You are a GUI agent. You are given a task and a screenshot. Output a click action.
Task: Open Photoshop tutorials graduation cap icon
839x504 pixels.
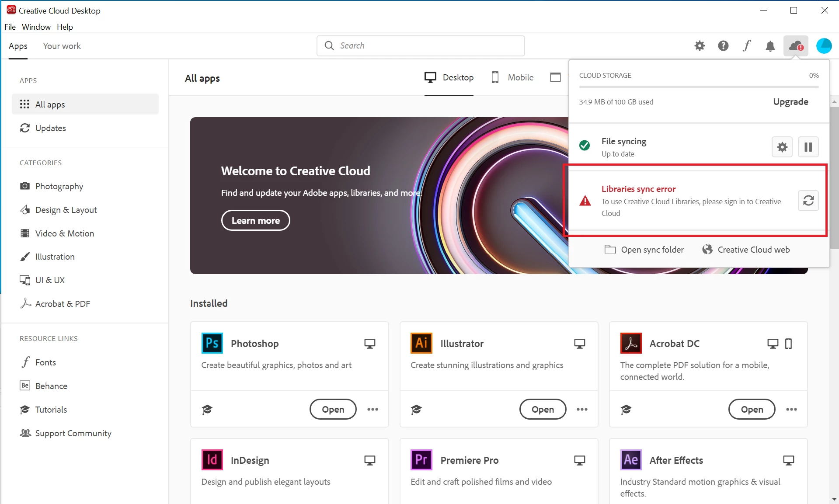click(x=207, y=410)
